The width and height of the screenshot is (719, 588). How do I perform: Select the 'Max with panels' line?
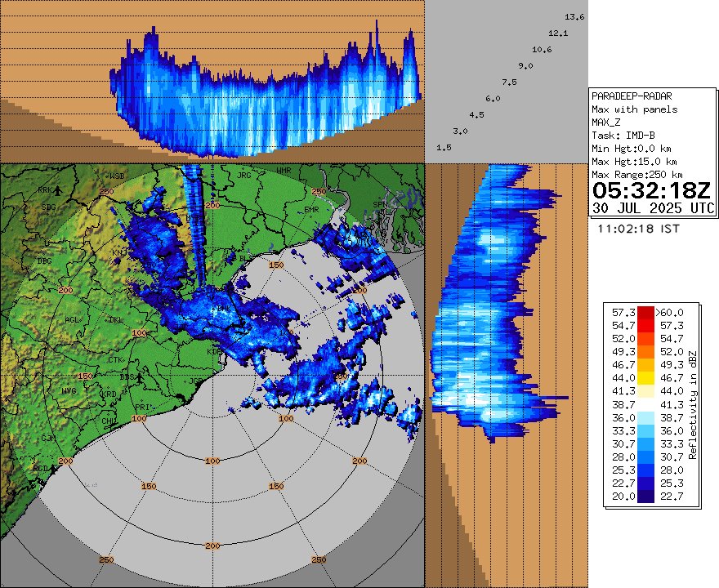point(634,109)
